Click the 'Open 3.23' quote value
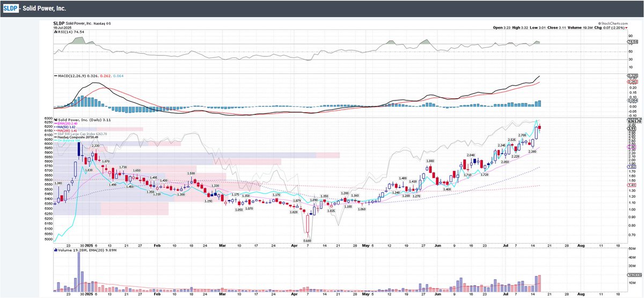Image resolution: width=644 pixels, height=298 pixels. [x=501, y=27]
